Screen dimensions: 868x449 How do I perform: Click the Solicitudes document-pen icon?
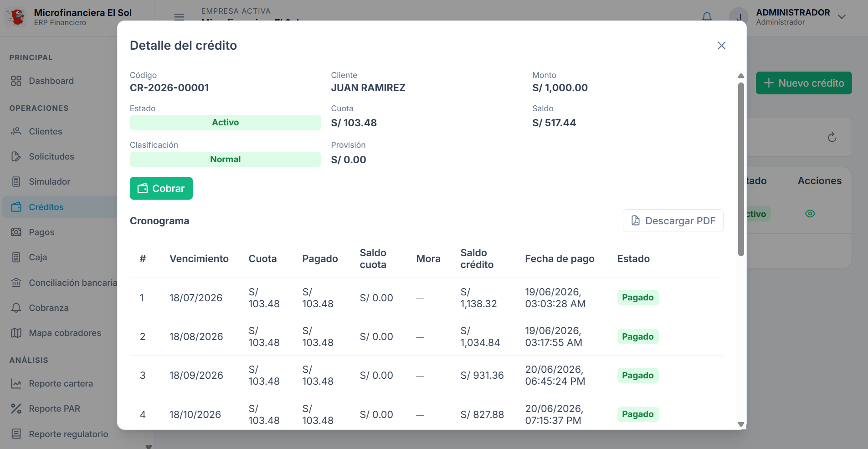pos(16,156)
